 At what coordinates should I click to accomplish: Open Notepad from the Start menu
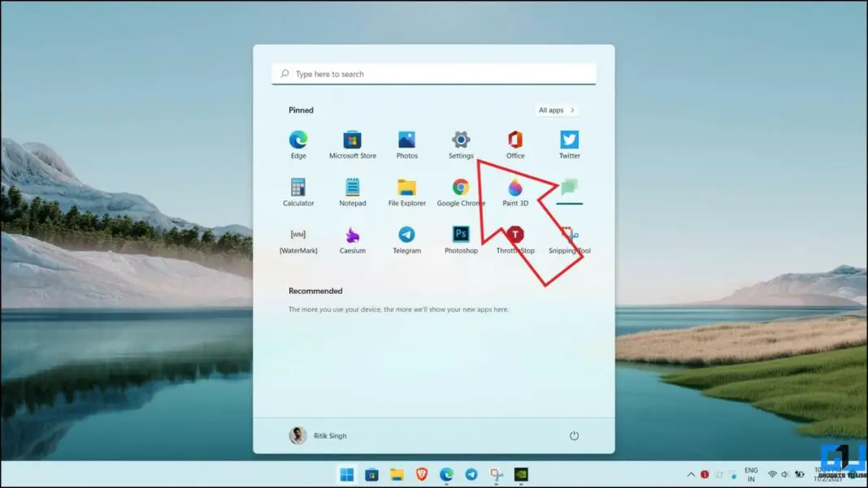coord(352,190)
